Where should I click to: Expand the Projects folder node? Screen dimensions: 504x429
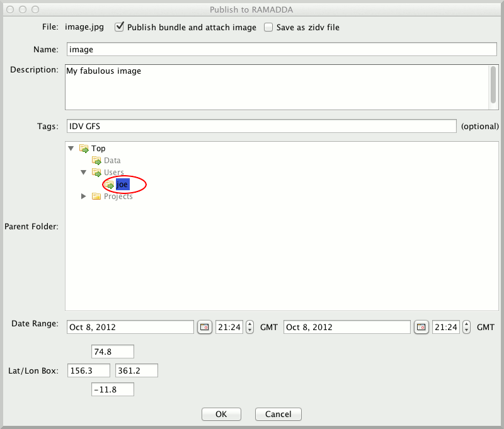click(84, 197)
